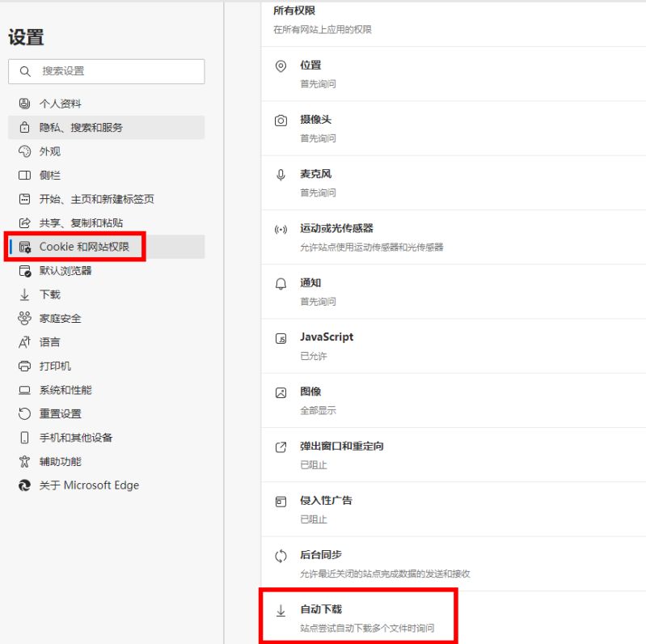The image size is (646, 644).
Task: Click the 个人资料 profile icon
Action: (24, 104)
